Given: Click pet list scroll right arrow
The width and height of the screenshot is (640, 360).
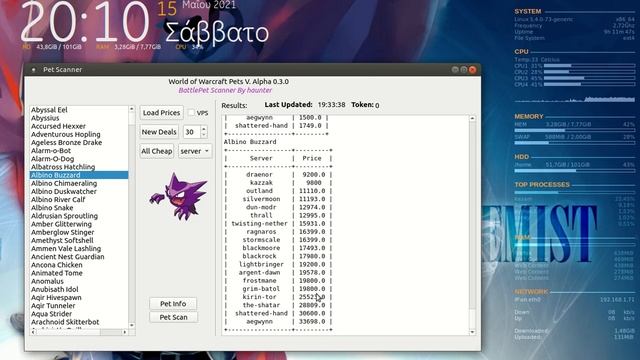Looking at the screenshot, I should pyautogui.click(x=125, y=332).
